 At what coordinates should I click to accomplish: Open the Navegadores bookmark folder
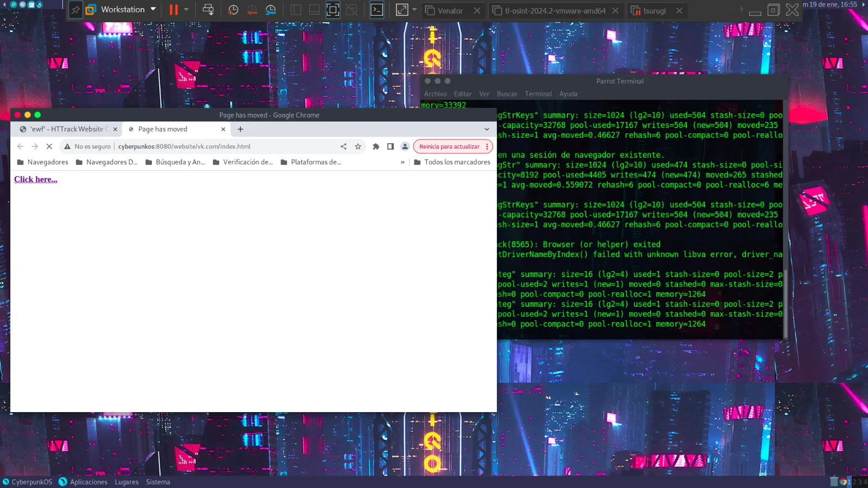[x=42, y=162]
